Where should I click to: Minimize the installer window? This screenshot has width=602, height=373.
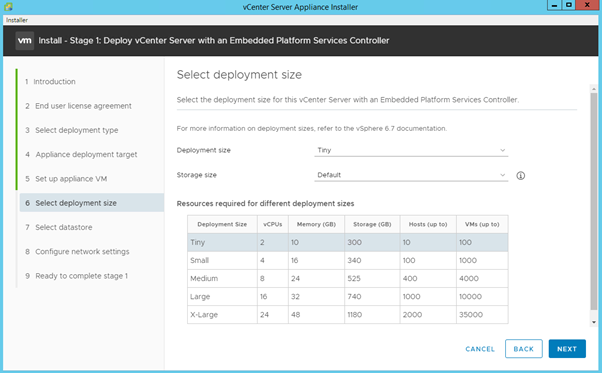(554, 5)
